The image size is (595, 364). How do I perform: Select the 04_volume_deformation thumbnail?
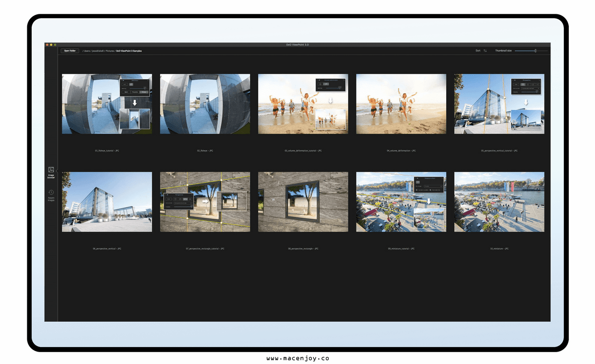pos(401,104)
